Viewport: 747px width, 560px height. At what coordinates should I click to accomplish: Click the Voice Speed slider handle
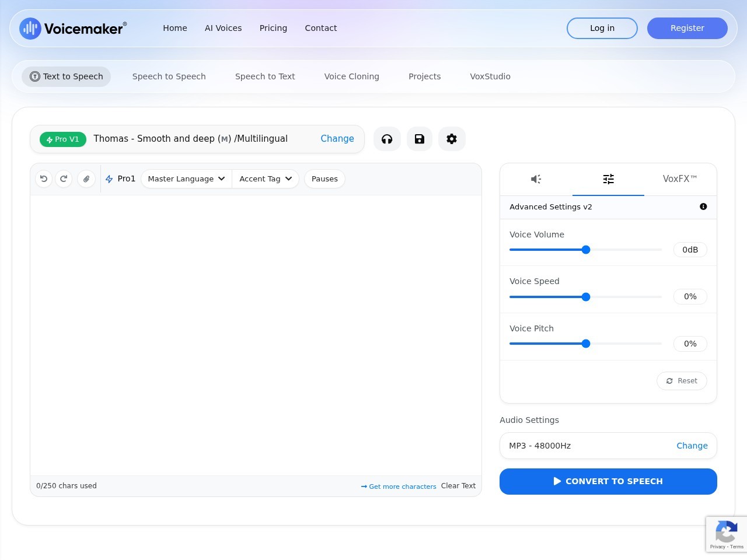[x=586, y=297]
